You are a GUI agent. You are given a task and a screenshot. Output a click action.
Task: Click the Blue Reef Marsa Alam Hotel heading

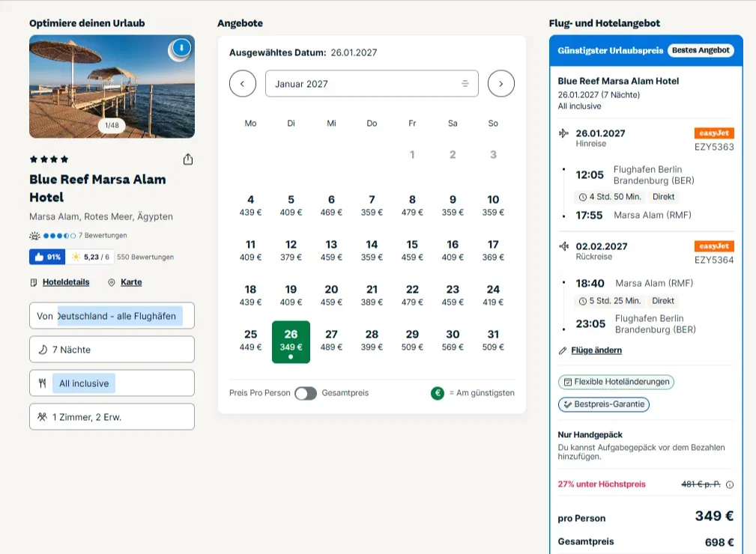97,189
